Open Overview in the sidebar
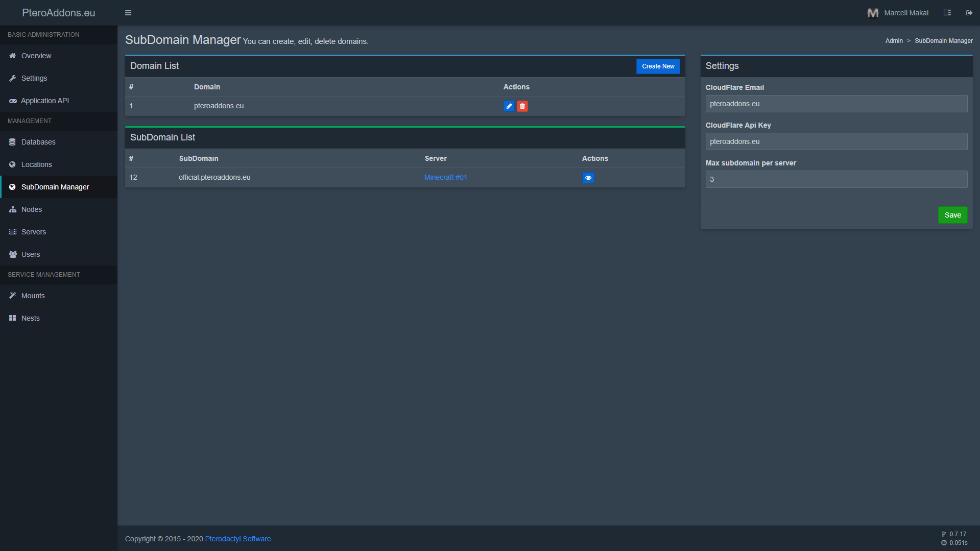The height and width of the screenshot is (551, 980). (x=36, y=56)
